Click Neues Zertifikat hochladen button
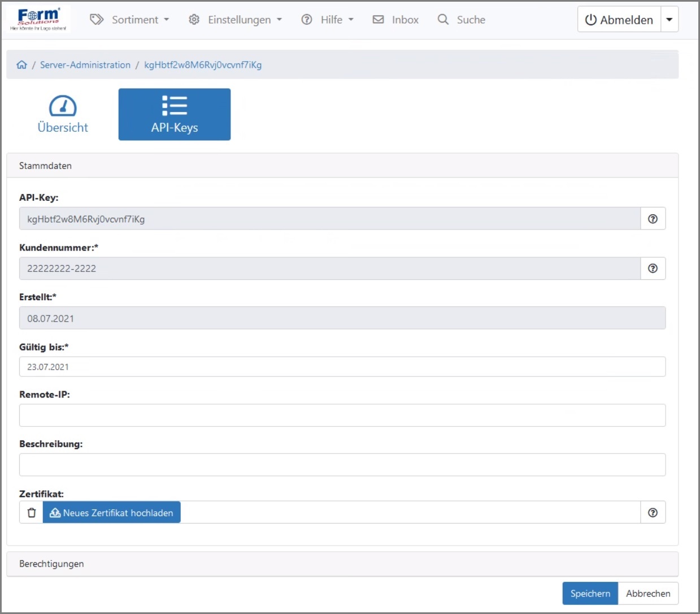 pos(112,513)
